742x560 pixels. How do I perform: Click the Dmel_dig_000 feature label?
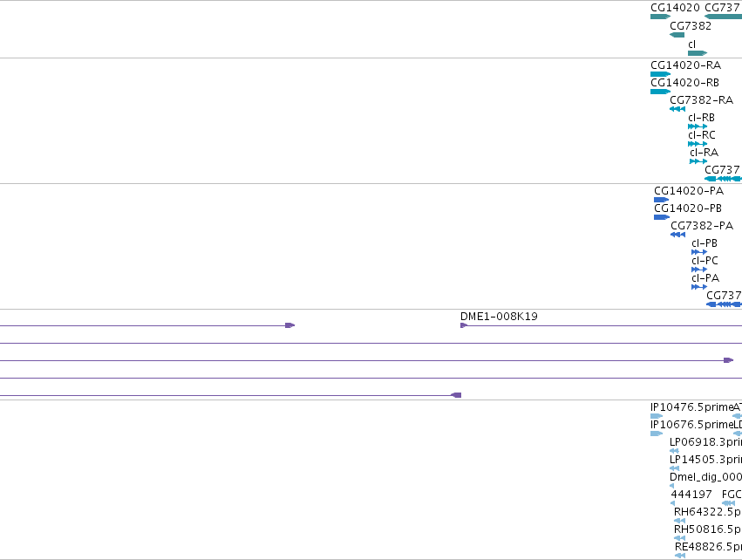click(705, 477)
